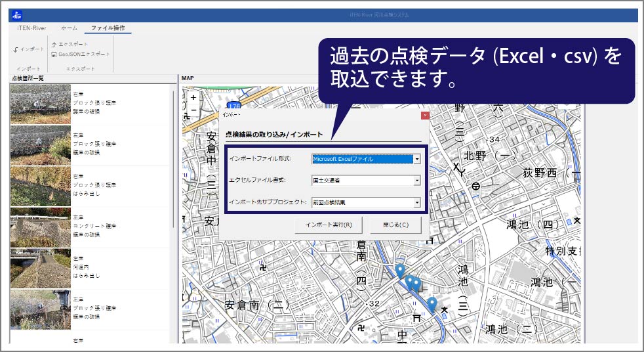This screenshot has height=352, width=644.
Task: Select thumbnail for 左岸 コンクリート護岸 entry
Action: coord(40,227)
